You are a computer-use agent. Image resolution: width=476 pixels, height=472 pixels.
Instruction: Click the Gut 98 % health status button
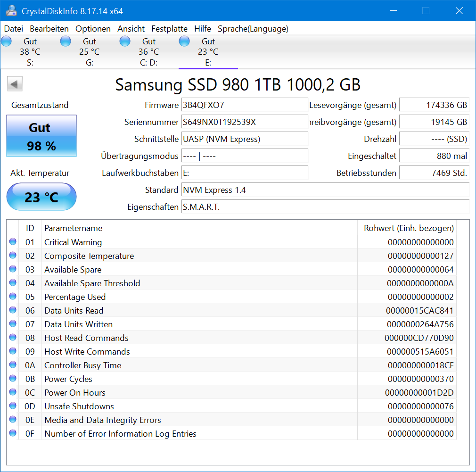pos(41,136)
